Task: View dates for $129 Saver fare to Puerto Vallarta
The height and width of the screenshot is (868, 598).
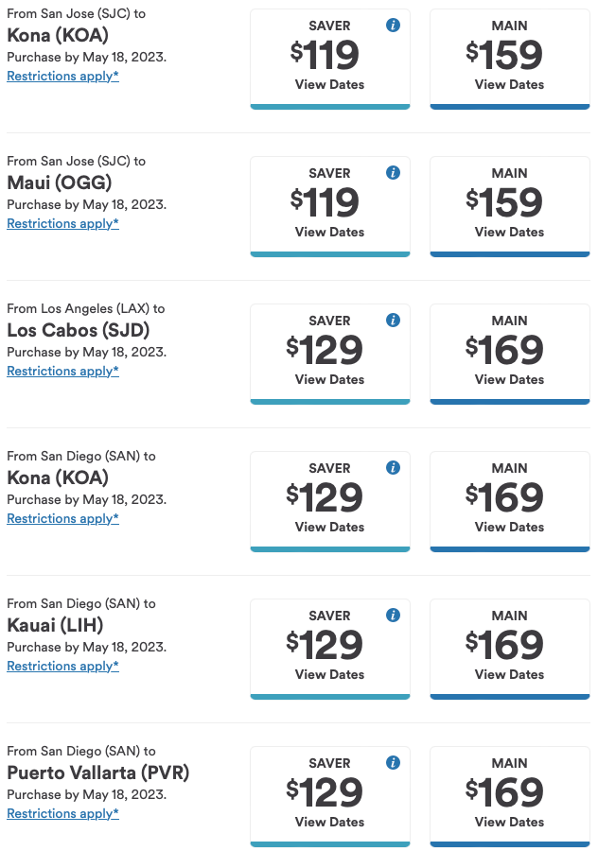Action: tap(329, 822)
